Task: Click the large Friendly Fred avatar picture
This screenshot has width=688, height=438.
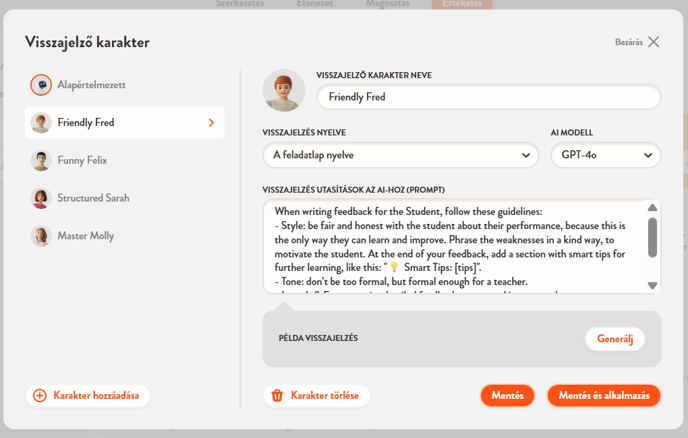Action: (x=284, y=91)
